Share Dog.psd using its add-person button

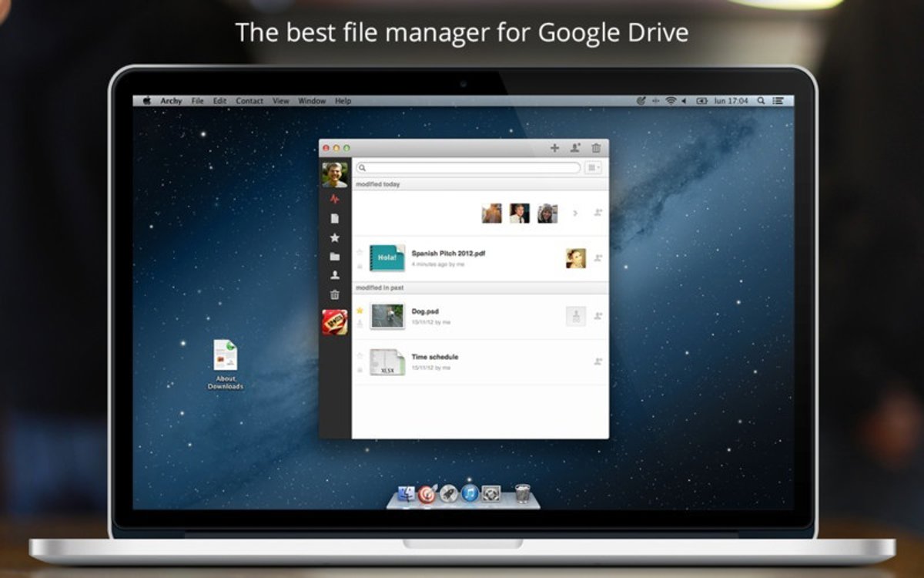(598, 316)
